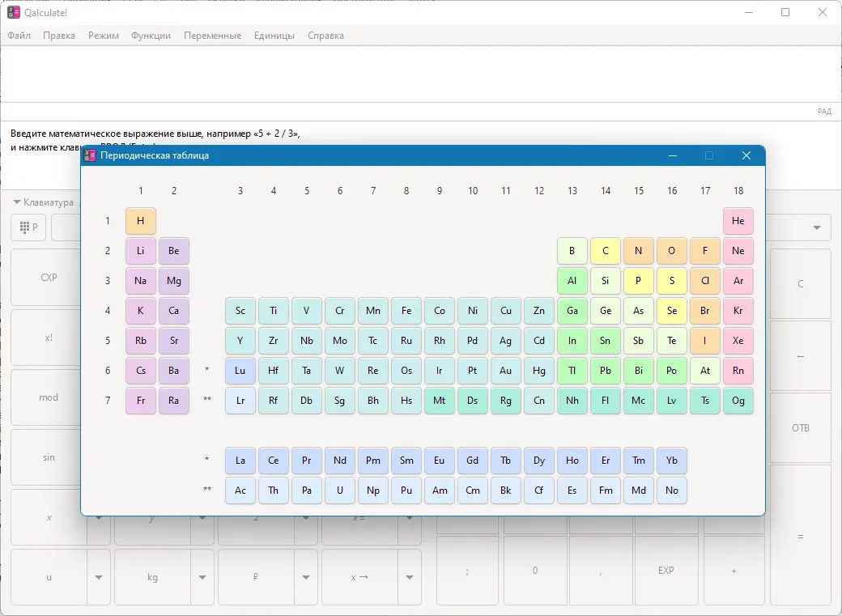This screenshot has height=616, width=842.
Task: Open the Режим menu
Action: [x=104, y=36]
